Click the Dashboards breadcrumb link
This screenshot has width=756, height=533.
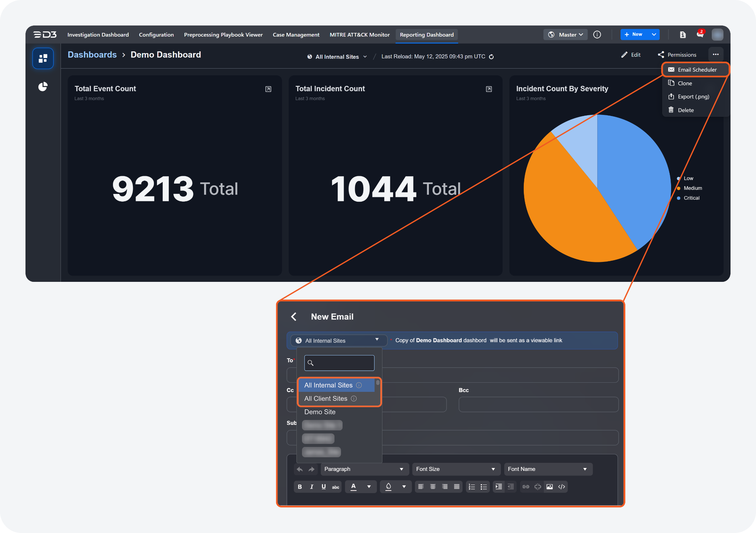pyautogui.click(x=92, y=55)
